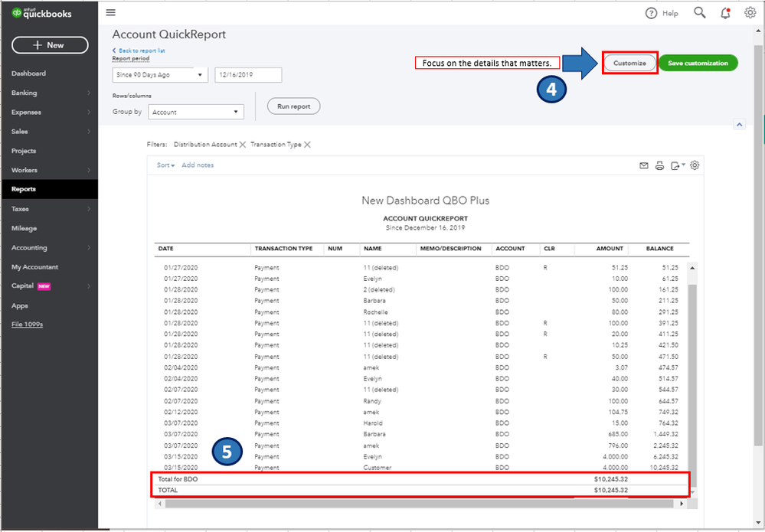The width and height of the screenshot is (765, 532).
Task: Open Banking in the left sidebar
Action: click(x=25, y=93)
